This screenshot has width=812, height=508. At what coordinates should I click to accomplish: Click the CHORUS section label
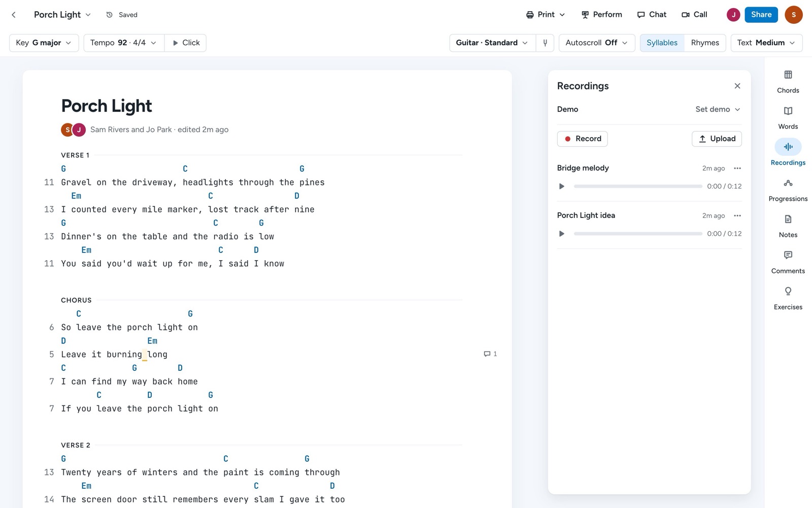[76, 300]
